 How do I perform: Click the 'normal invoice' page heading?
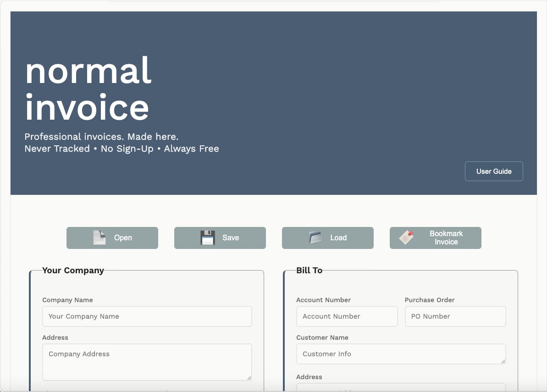point(87,89)
